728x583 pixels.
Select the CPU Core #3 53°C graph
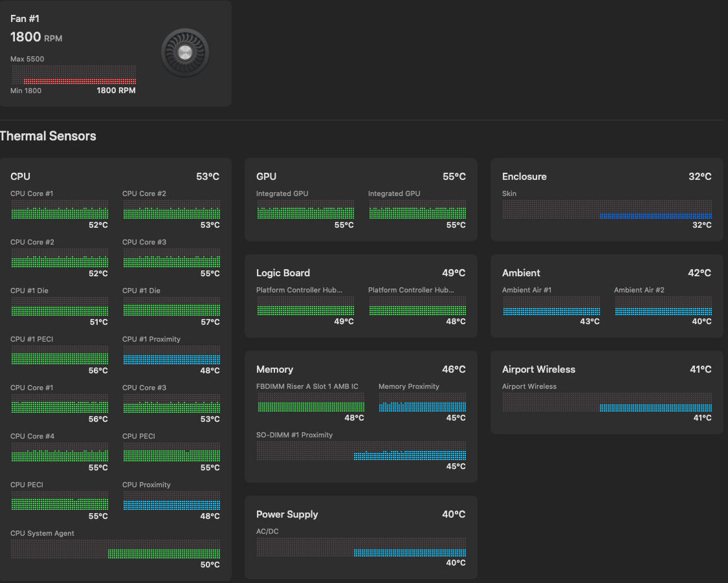(x=171, y=404)
